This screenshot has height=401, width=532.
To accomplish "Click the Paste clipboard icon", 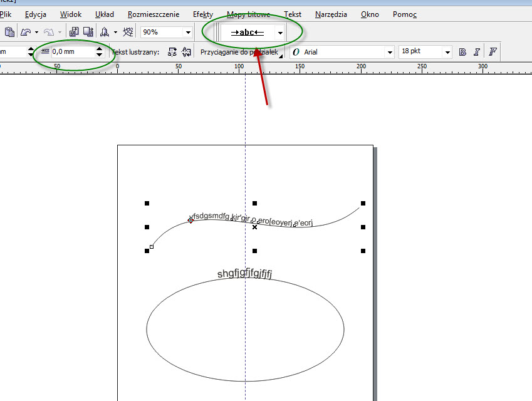I will coord(9,32).
